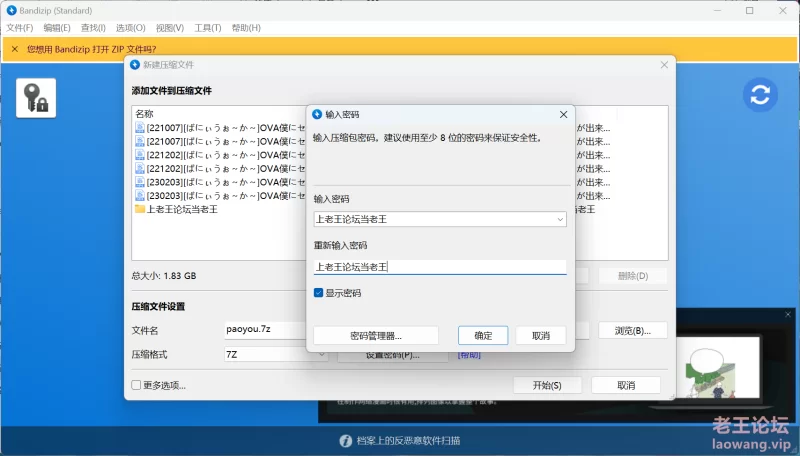The width and height of the screenshot is (800, 456).
Task: Click the Bandizip logo in main title bar
Action: click(11, 10)
